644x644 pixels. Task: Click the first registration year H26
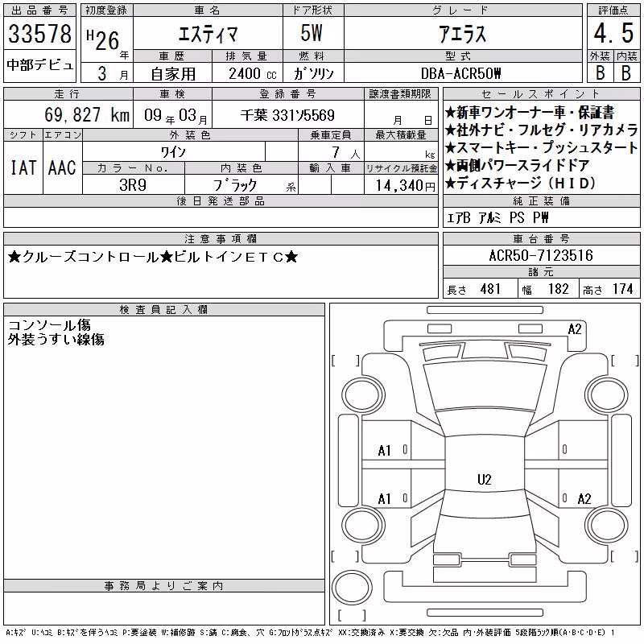(x=103, y=39)
